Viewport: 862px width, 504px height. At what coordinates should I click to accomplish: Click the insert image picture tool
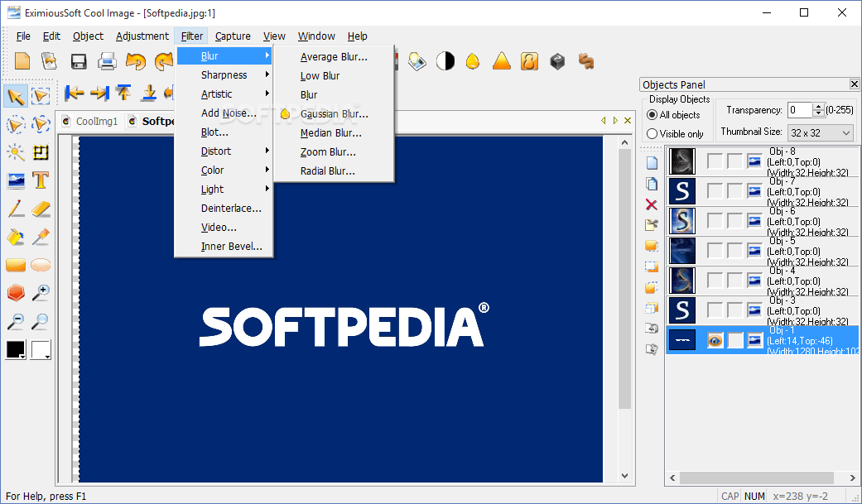pyautogui.click(x=16, y=180)
